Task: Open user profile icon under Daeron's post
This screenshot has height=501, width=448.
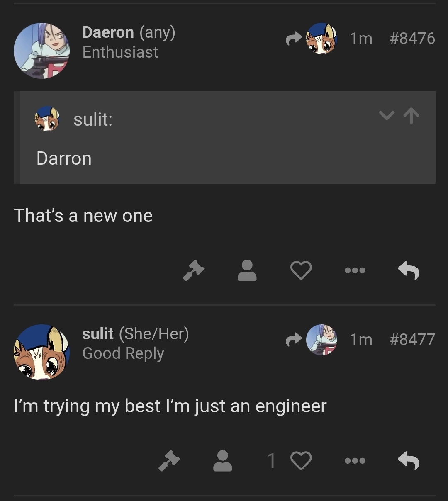Action: click(247, 270)
